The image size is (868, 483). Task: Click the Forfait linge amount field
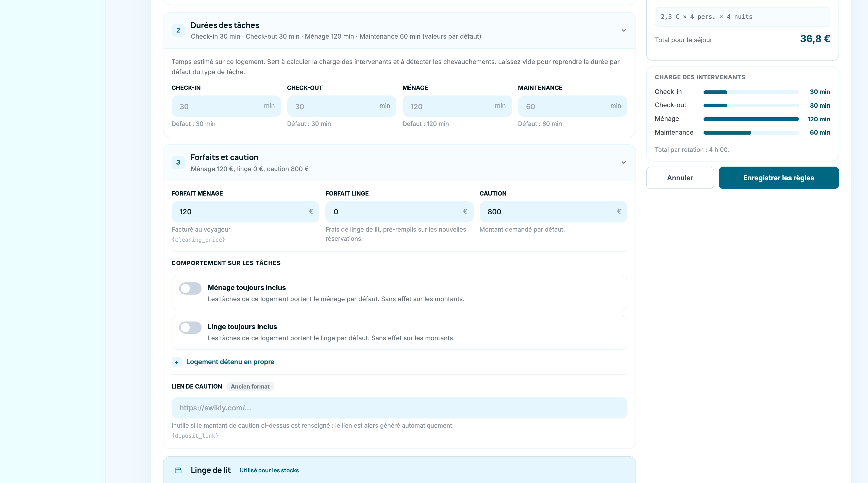tap(399, 212)
